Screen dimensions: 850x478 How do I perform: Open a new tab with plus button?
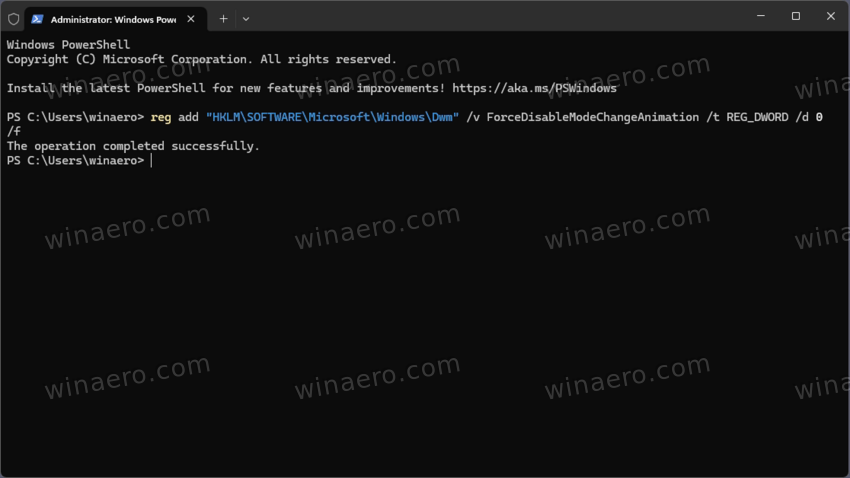pyautogui.click(x=223, y=18)
